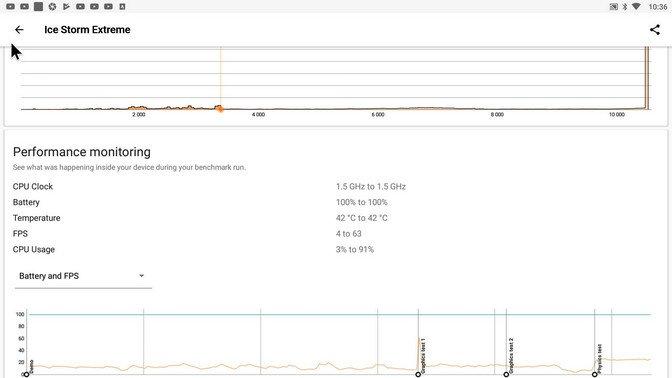This screenshot has height=378, width=672.
Task: Click the 'See what was happening' description text
Action: [129, 167]
